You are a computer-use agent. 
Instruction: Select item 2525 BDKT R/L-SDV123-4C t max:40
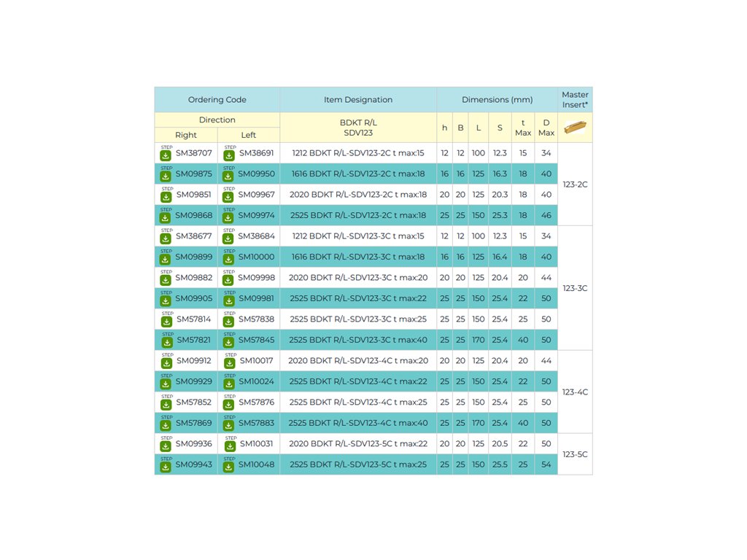tap(357, 423)
